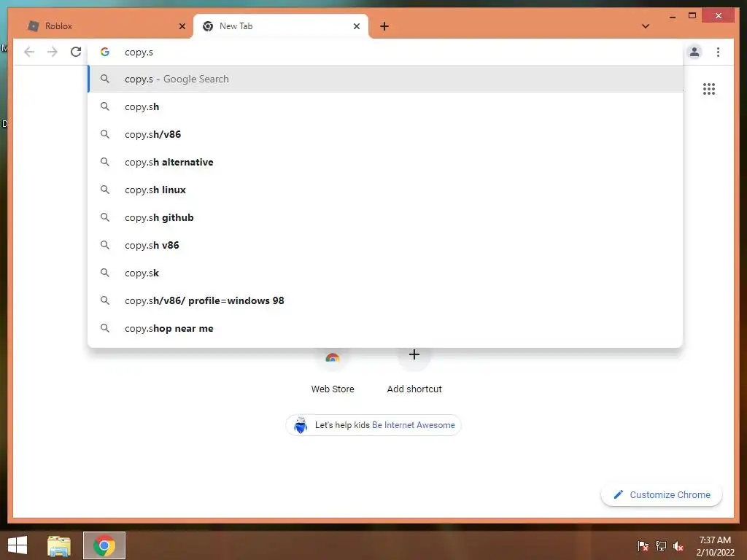Image resolution: width=747 pixels, height=560 pixels.
Task: Open a new tab with plus button
Action: 384,26
